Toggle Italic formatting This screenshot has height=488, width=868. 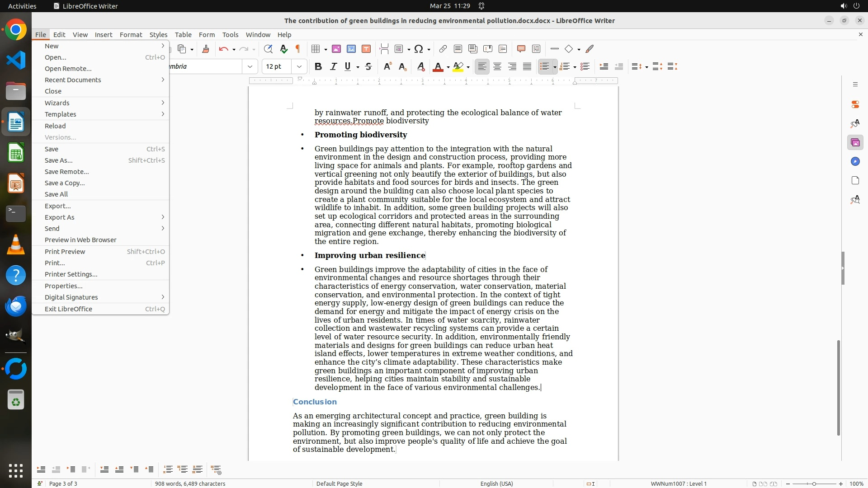pyautogui.click(x=333, y=67)
